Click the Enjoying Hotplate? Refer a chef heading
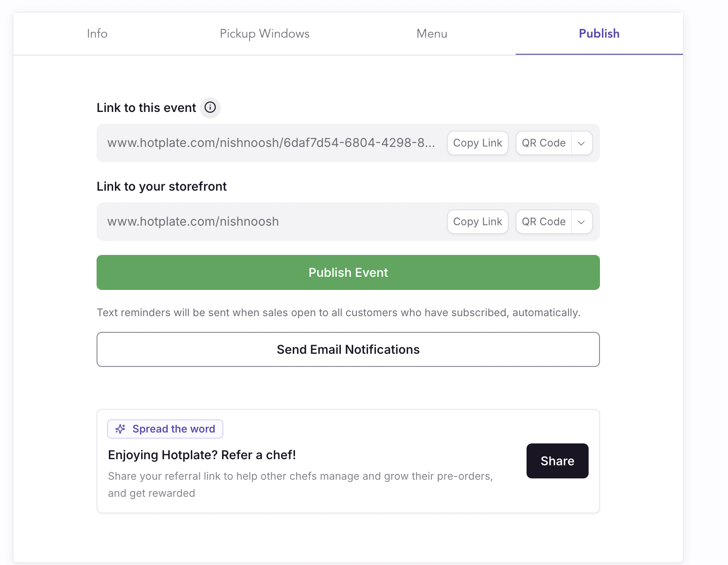The image size is (728, 565). click(x=202, y=455)
